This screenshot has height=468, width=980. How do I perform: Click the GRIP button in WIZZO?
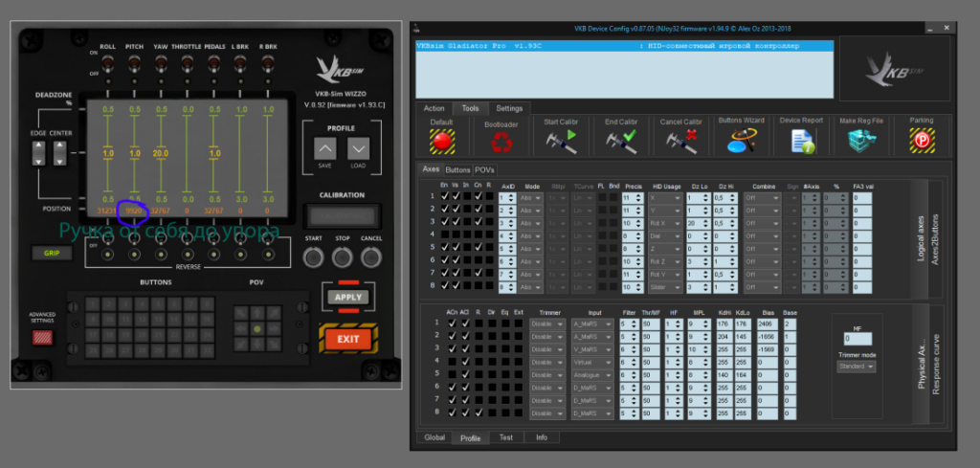[x=52, y=253]
